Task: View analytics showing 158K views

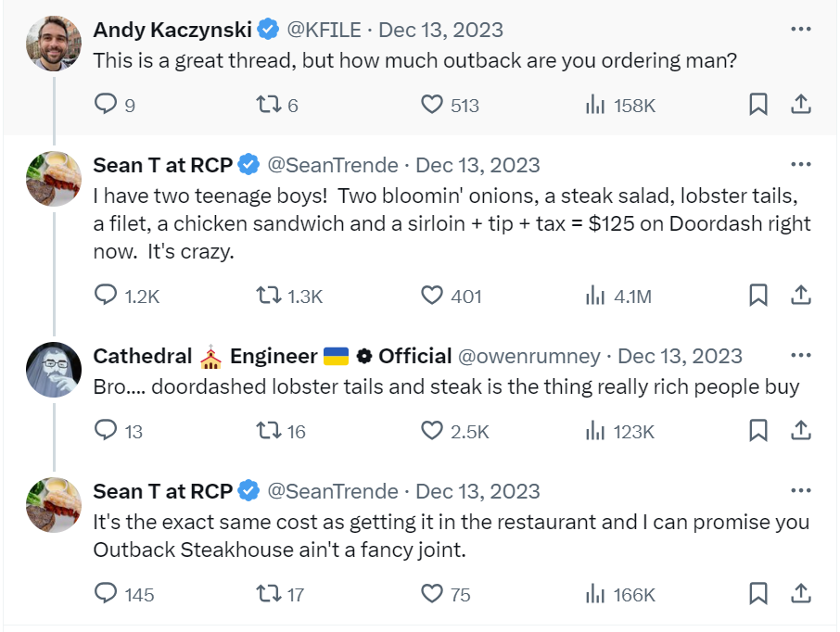Action: (x=620, y=105)
